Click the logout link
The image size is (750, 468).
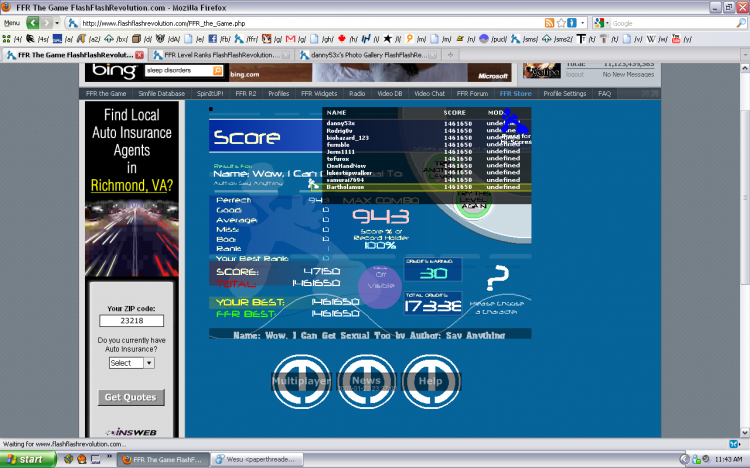[574, 75]
